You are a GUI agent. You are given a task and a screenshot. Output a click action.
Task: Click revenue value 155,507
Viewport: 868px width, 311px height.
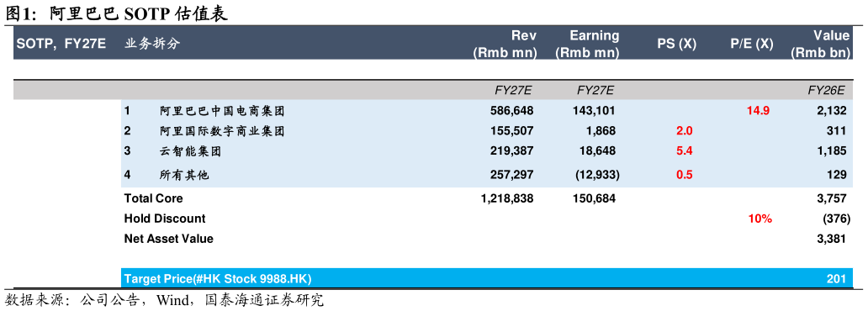[x=511, y=131]
